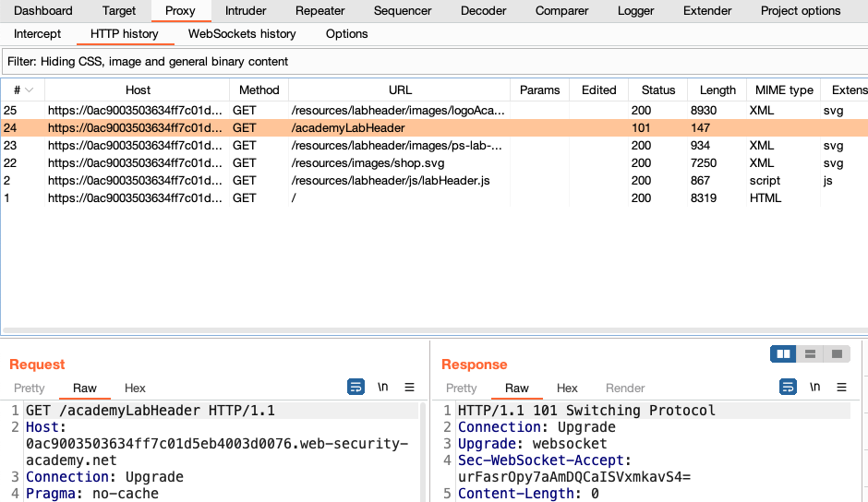The width and height of the screenshot is (868, 502).
Task: Open the Comparer tab
Action: coord(561,10)
